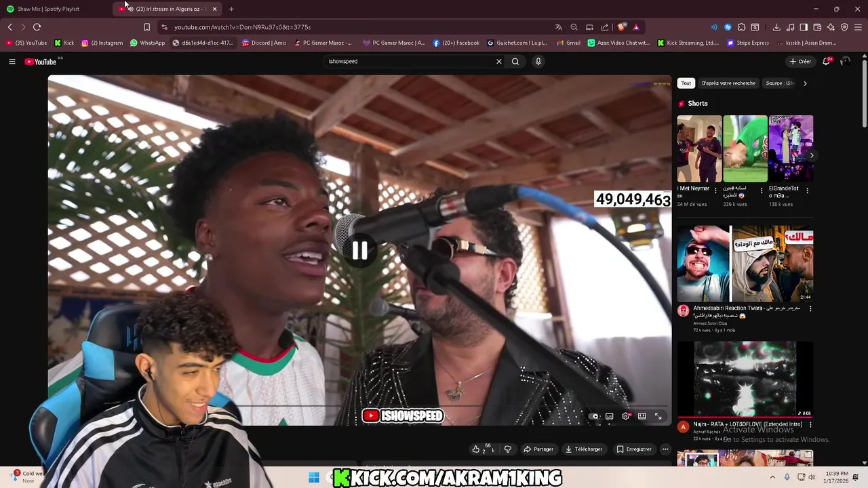Go back in the browser
This screenshot has width=868, height=488.
(x=10, y=27)
